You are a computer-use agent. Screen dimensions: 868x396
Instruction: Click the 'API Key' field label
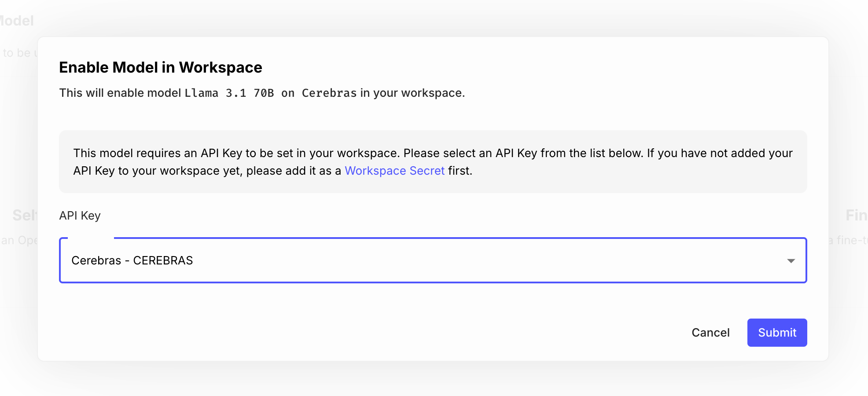point(80,216)
